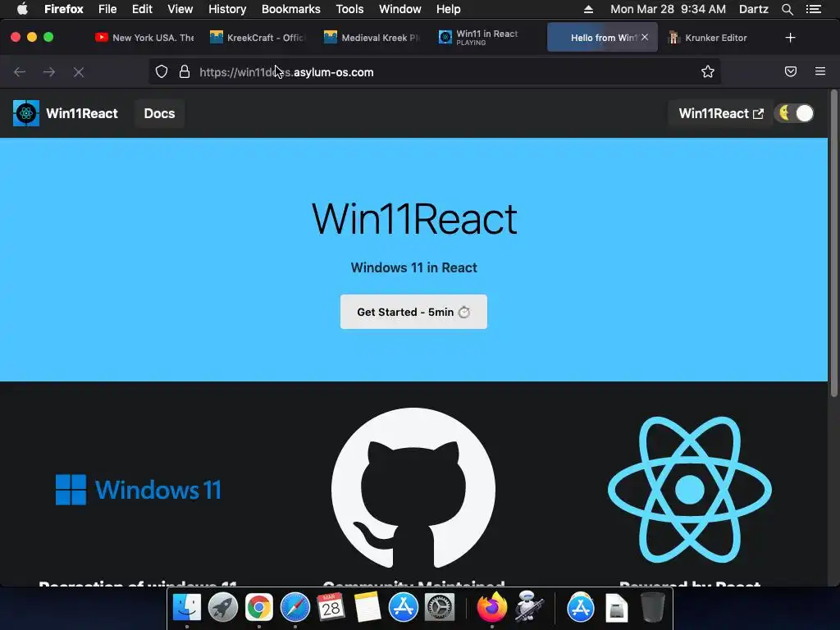
Task: Open the Tools menu
Action: click(x=349, y=9)
